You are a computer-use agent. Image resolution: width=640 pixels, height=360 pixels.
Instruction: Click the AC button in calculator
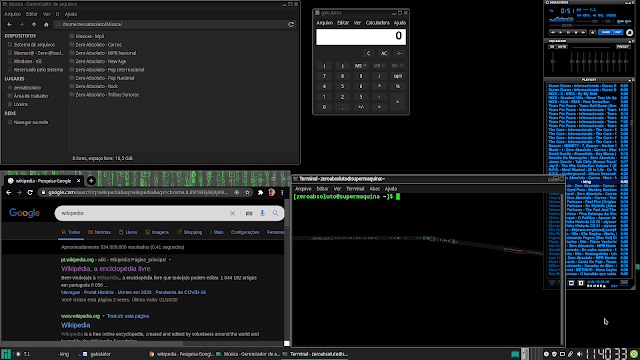384,53
